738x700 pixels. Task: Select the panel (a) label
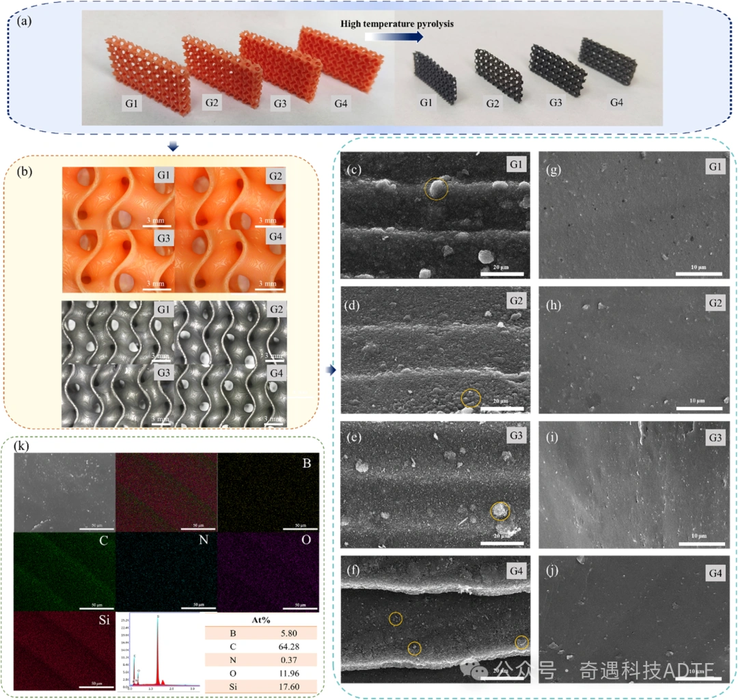(24, 21)
